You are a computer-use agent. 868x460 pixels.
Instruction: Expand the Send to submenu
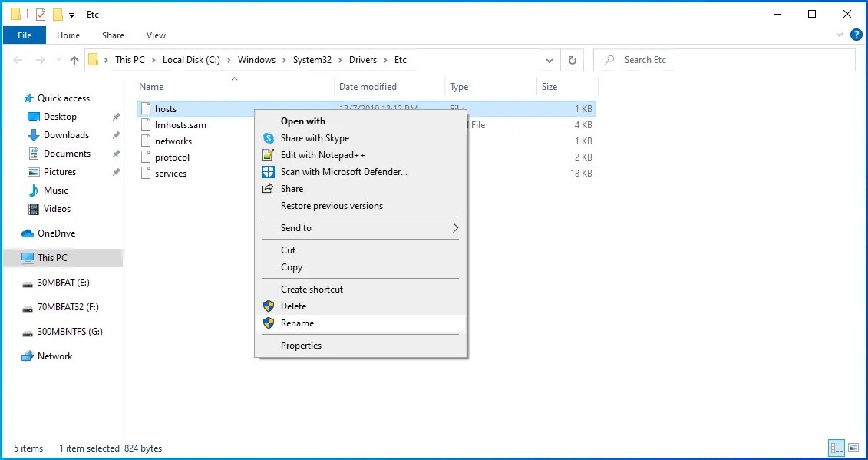tap(360, 228)
